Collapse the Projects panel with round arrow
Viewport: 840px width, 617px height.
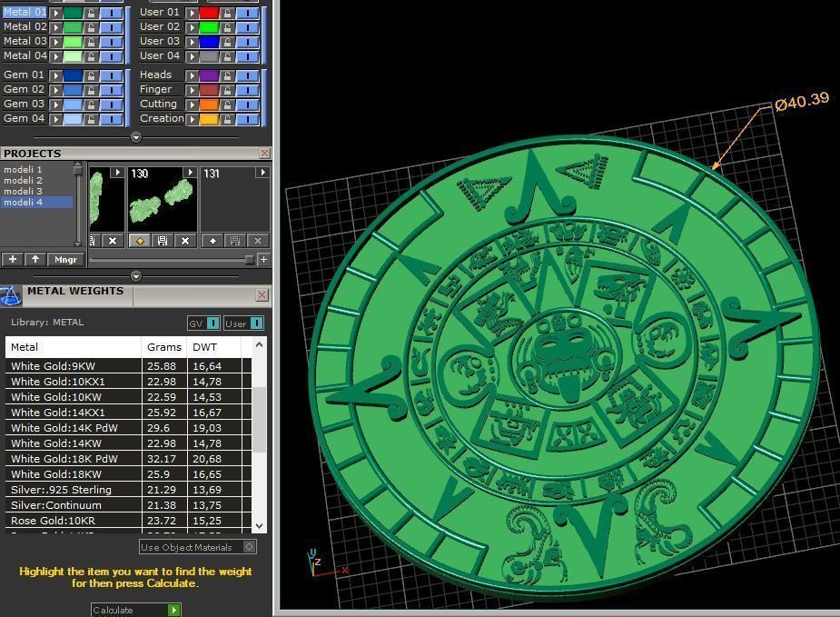pos(136,276)
